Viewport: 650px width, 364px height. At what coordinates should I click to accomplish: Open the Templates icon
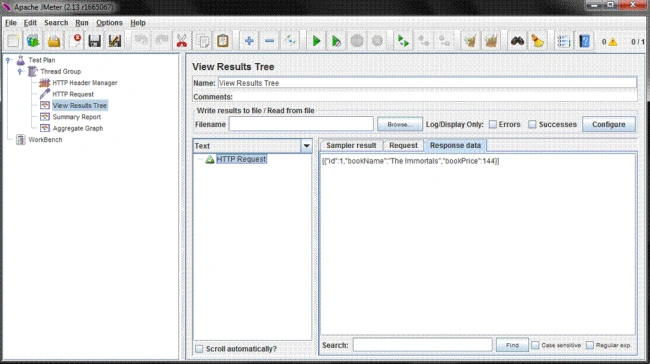pos(33,41)
